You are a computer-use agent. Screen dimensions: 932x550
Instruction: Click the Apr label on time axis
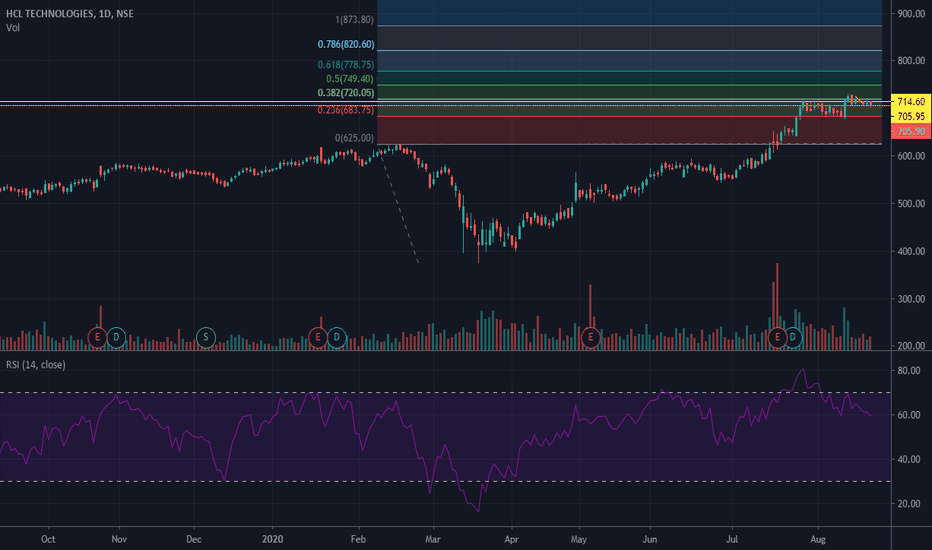[x=511, y=539]
